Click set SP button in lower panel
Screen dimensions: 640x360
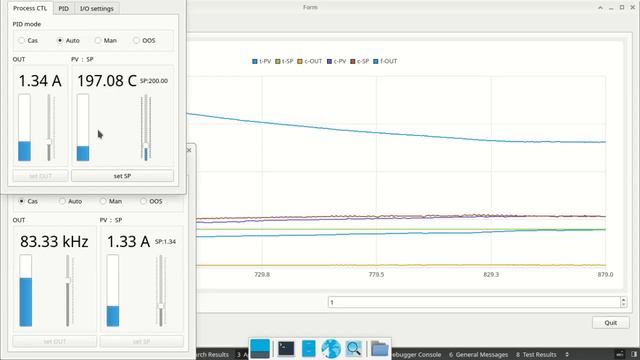point(142,341)
